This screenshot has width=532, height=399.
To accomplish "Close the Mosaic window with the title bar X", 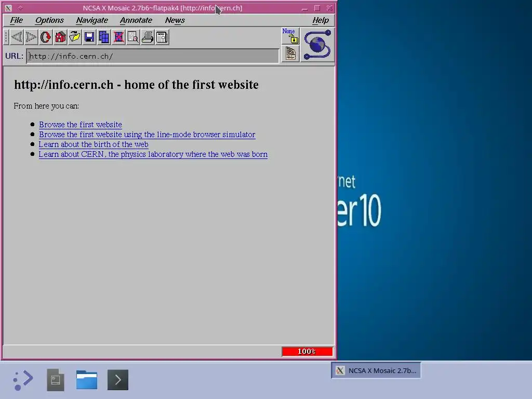I will 329,8.
